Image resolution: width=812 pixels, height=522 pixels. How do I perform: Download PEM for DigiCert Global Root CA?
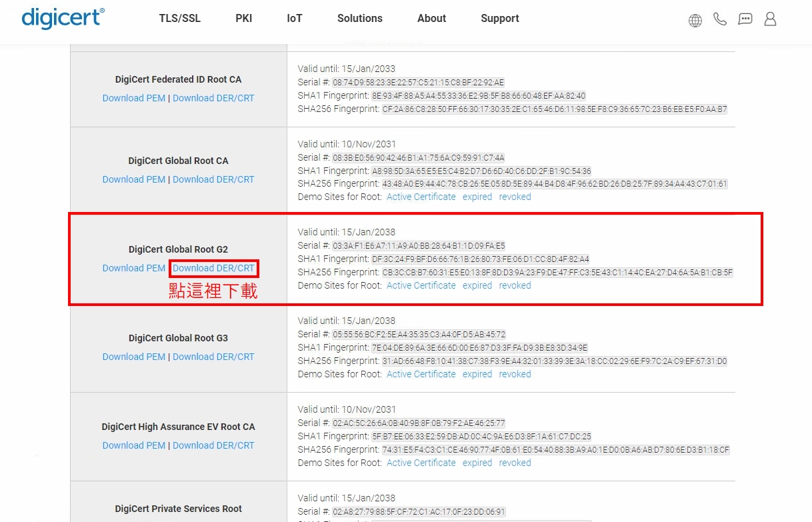click(x=134, y=179)
